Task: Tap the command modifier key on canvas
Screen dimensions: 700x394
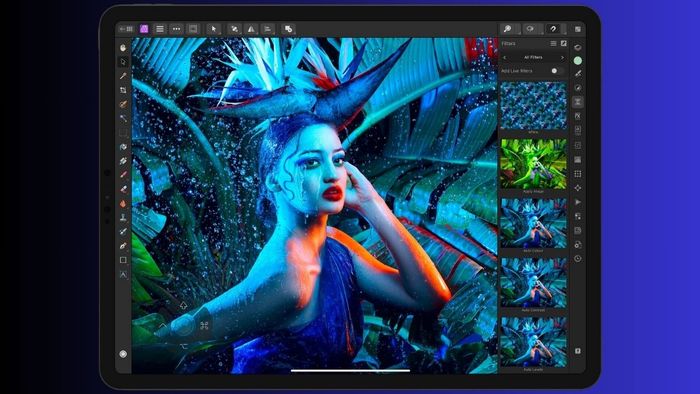Action: (x=204, y=325)
